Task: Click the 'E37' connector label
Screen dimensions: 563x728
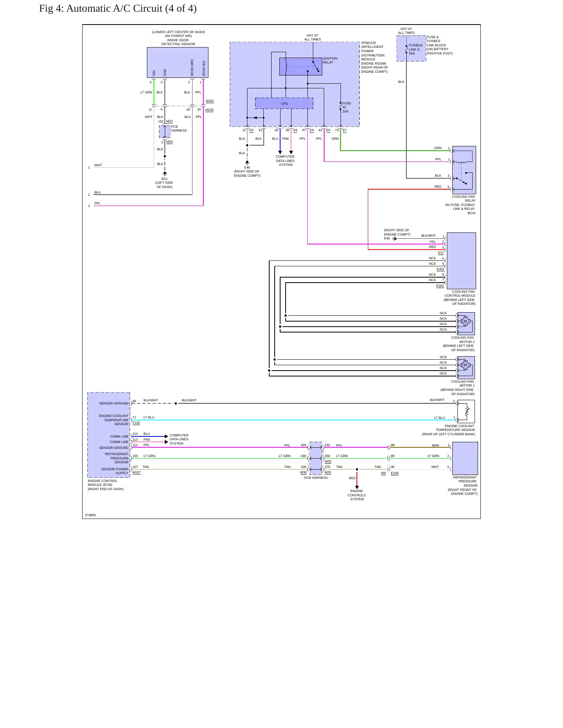Action: pyautogui.click(x=441, y=253)
